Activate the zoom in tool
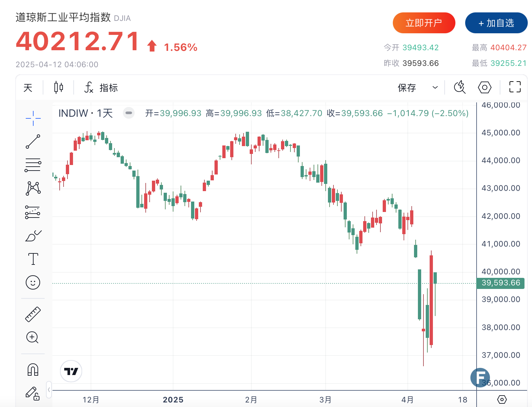Image resolution: width=532 pixels, height=407 pixels. pyautogui.click(x=33, y=337)
